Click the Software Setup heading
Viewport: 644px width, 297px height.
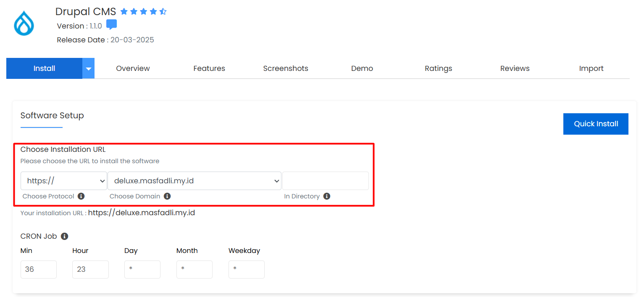pyautogui.click(x=52, y=115)
